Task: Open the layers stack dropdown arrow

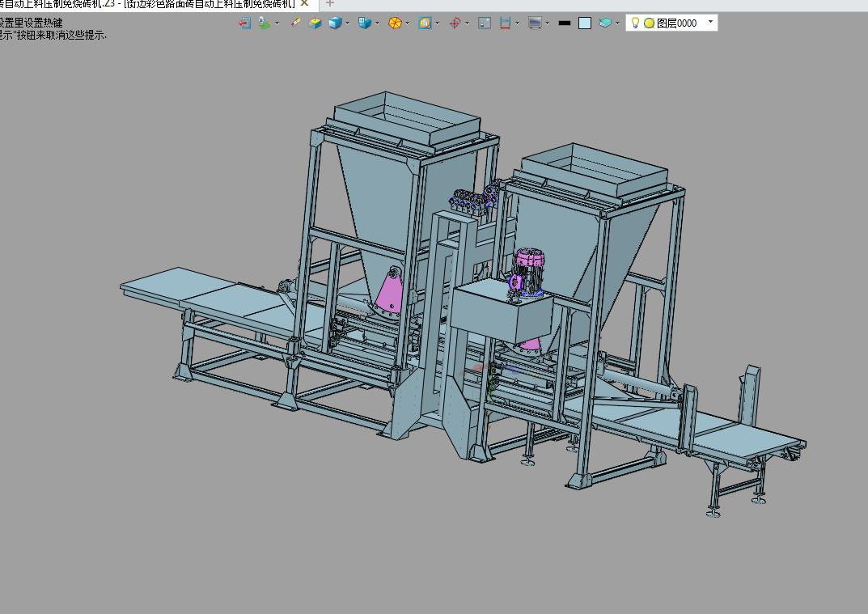Action: pos(617,23)
